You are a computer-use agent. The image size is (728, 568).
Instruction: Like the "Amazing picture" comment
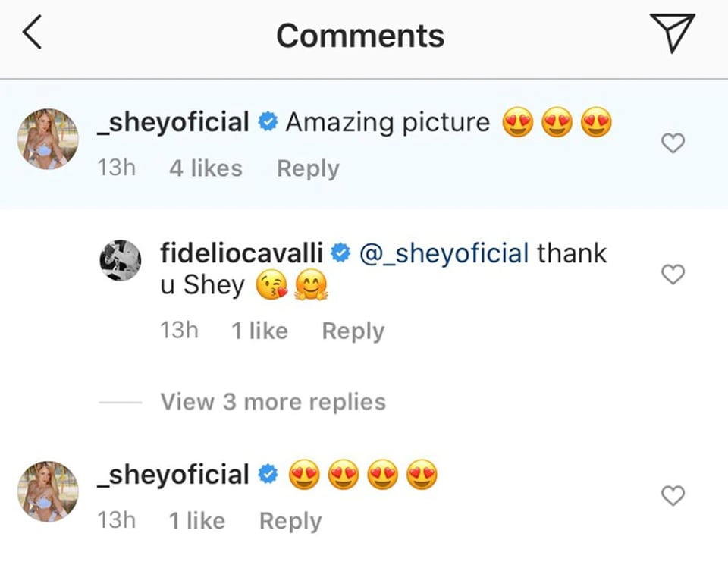(x=673, y=143)
